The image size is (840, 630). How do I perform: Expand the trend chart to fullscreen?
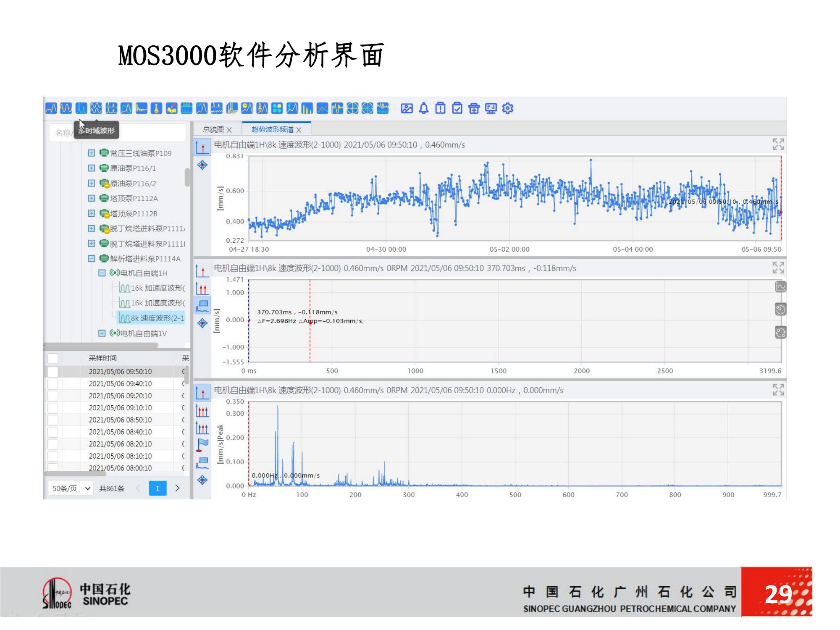(778, 144)
